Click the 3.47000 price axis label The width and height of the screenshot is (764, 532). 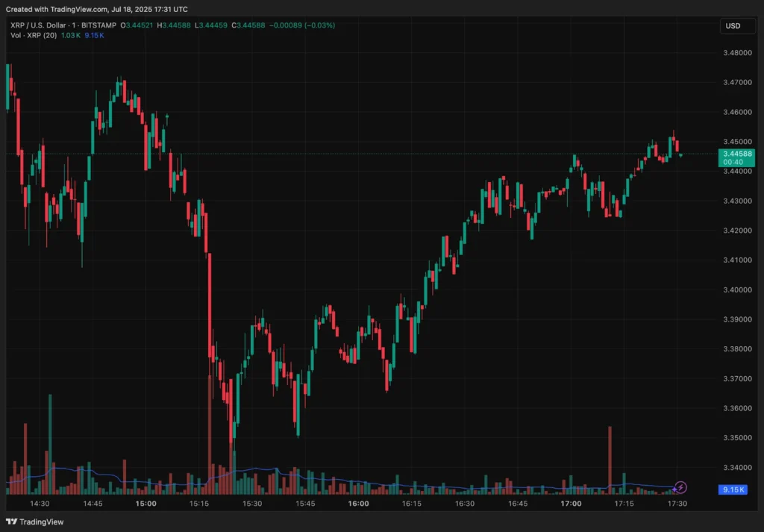click(x=737, y=82)
